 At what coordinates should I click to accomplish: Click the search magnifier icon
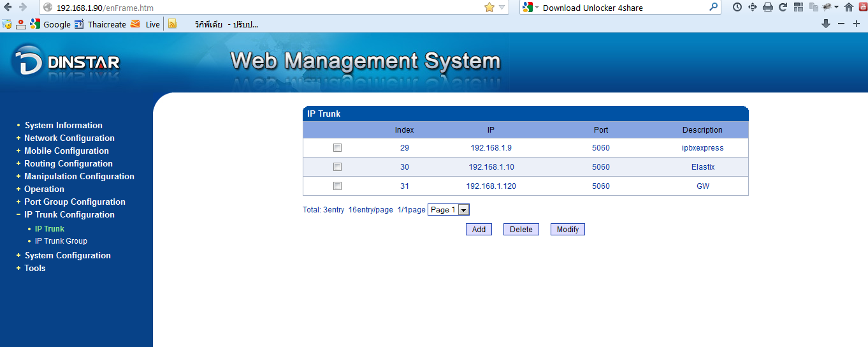click(x=714, y=8)
